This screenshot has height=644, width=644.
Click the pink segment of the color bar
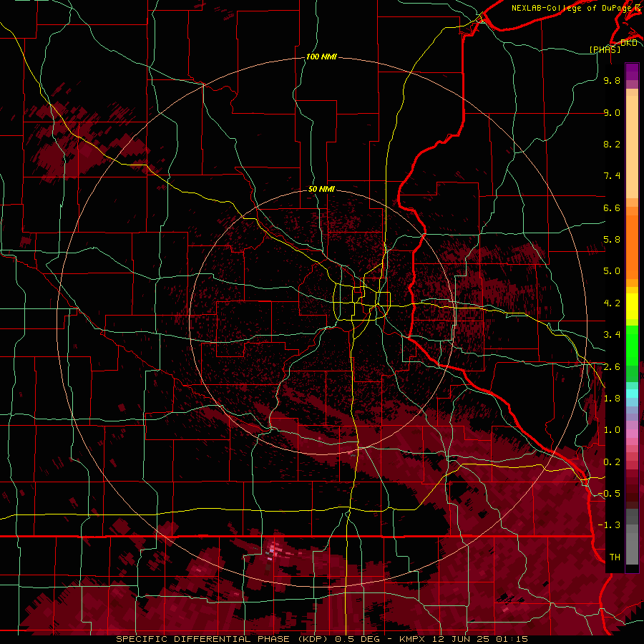632,434
